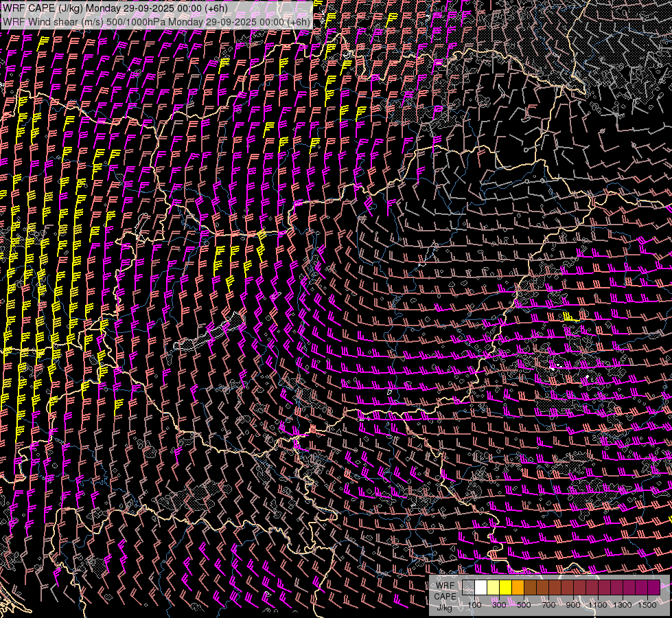Click the 300 tick label in legend
This screenshot has width=672, height=618.
(x=499, y=605)
